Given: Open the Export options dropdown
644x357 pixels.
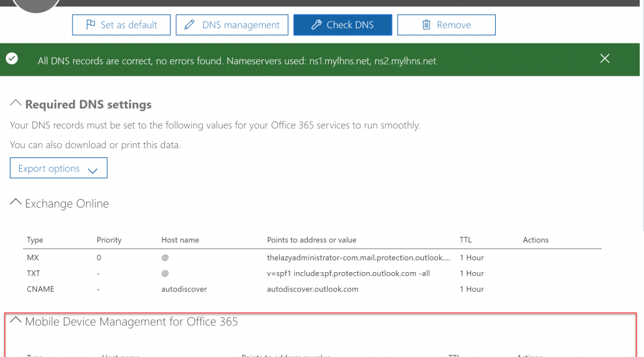Looking at the screenshot, I should point(59,168).
